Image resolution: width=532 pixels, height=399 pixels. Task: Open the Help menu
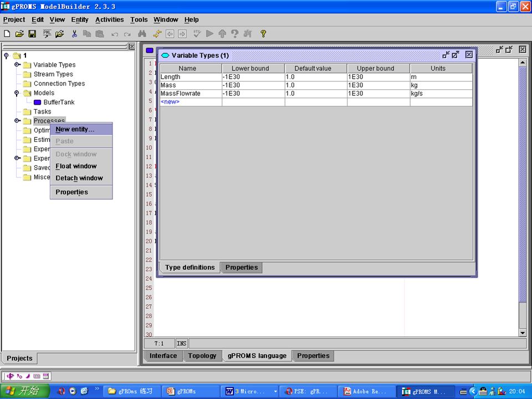tap(191, 20)
